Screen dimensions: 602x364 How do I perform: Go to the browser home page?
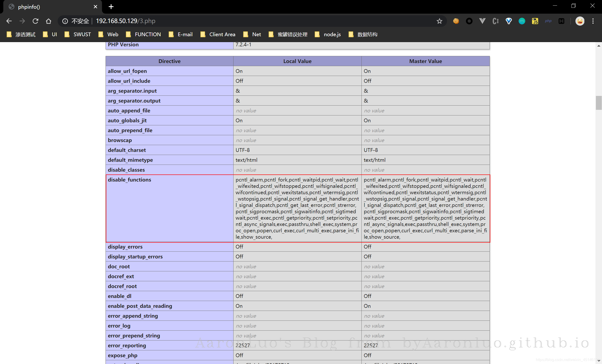tap(48, 21)
